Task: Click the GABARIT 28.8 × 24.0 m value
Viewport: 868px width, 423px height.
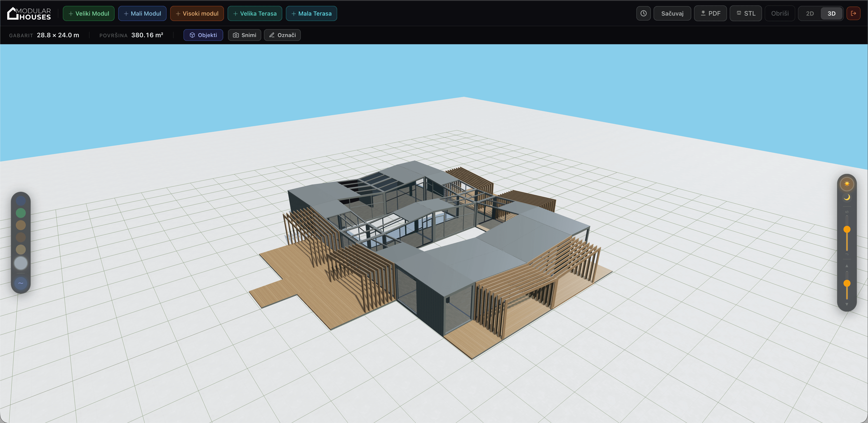Action: (58, 35)
